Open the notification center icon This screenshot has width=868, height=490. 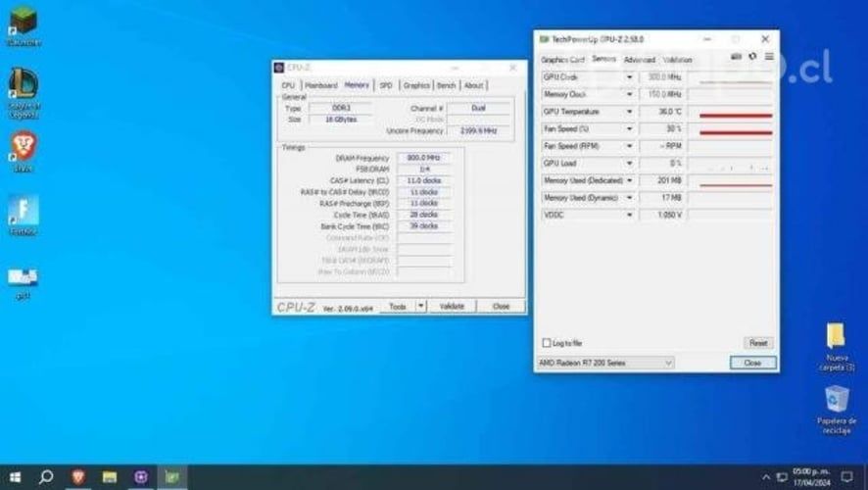click(846, 476)
